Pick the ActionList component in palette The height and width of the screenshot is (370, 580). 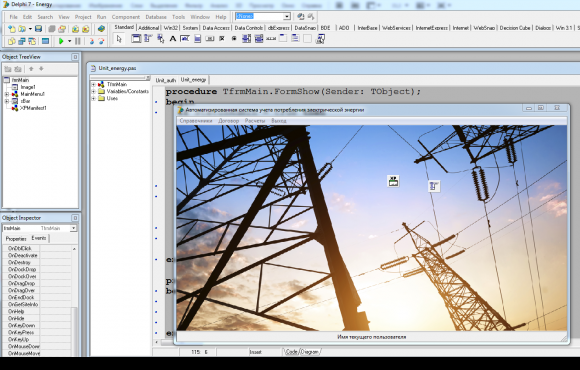(320, 38)
